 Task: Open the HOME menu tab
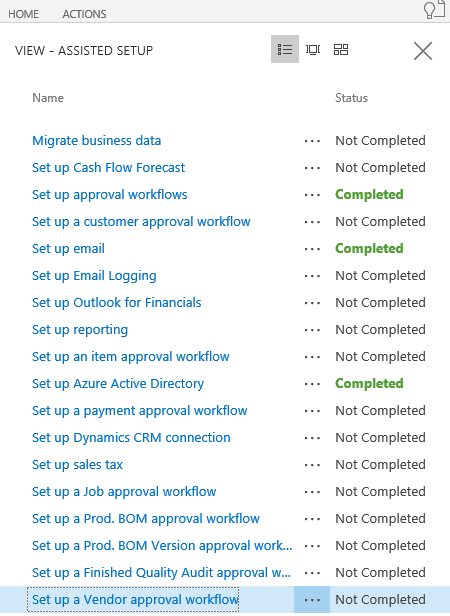pos(24,14)
